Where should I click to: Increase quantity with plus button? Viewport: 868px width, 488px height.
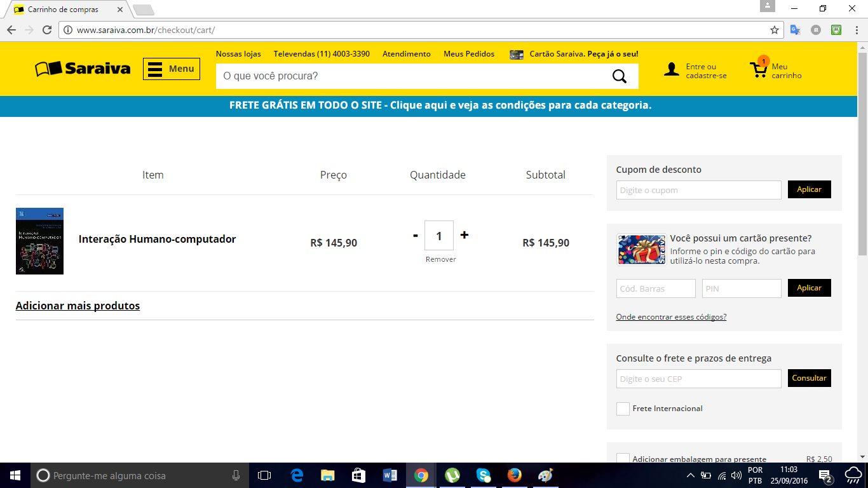[x=465, y=235]
